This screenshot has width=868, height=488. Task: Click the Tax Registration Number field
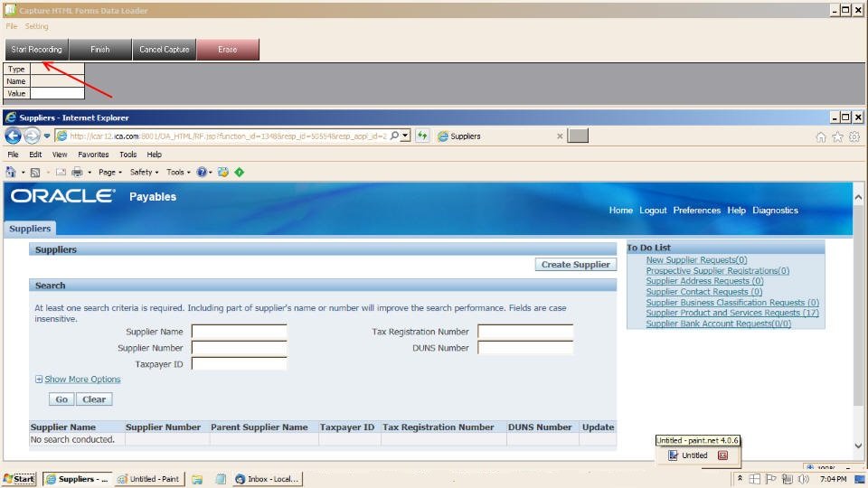click(525, 332)
